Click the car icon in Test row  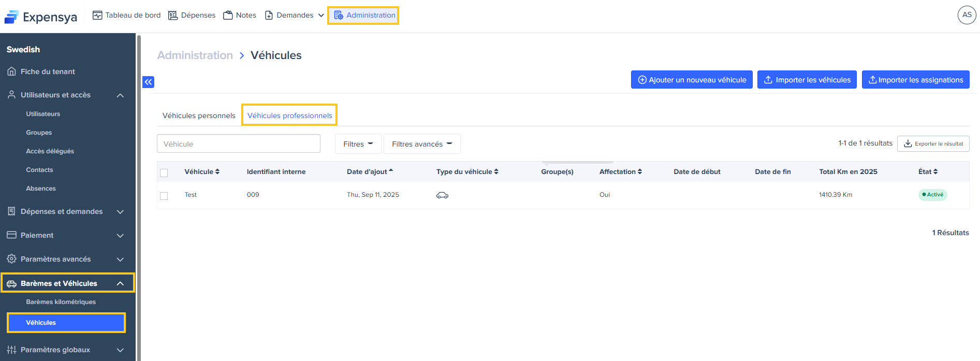click(442, 195)
